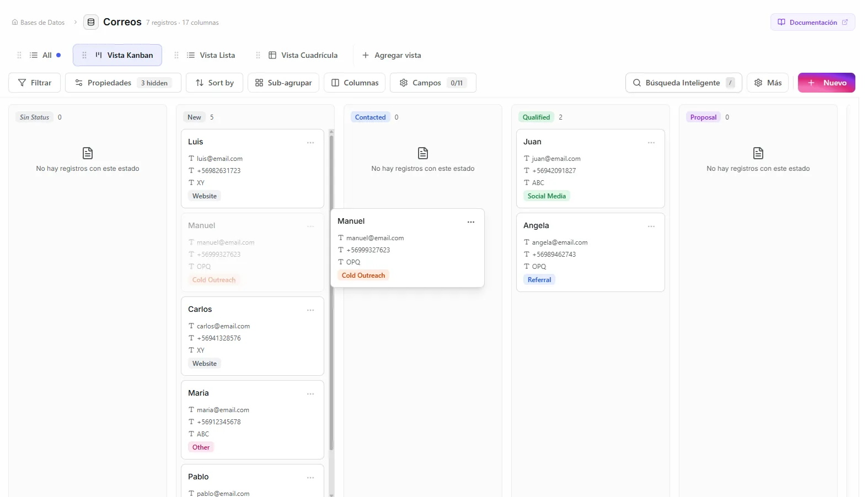Viewport: 868px width, 497px height.
Task: Click empty-state document icon in Contacted column
Action: (423, 153)
